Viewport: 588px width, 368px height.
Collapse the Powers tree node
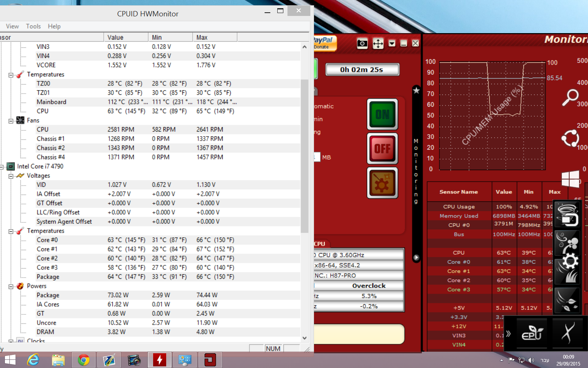(11, 286)
